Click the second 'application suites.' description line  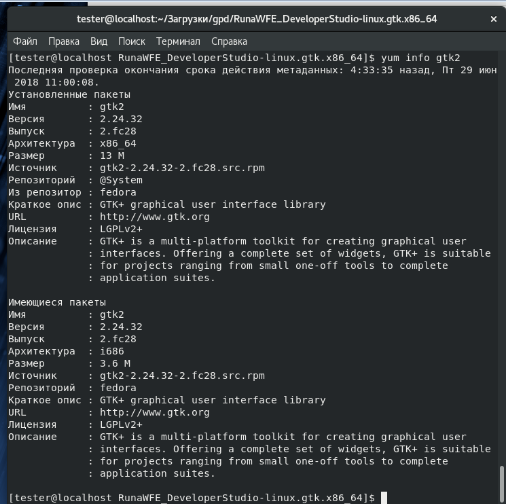click(158, 473)
